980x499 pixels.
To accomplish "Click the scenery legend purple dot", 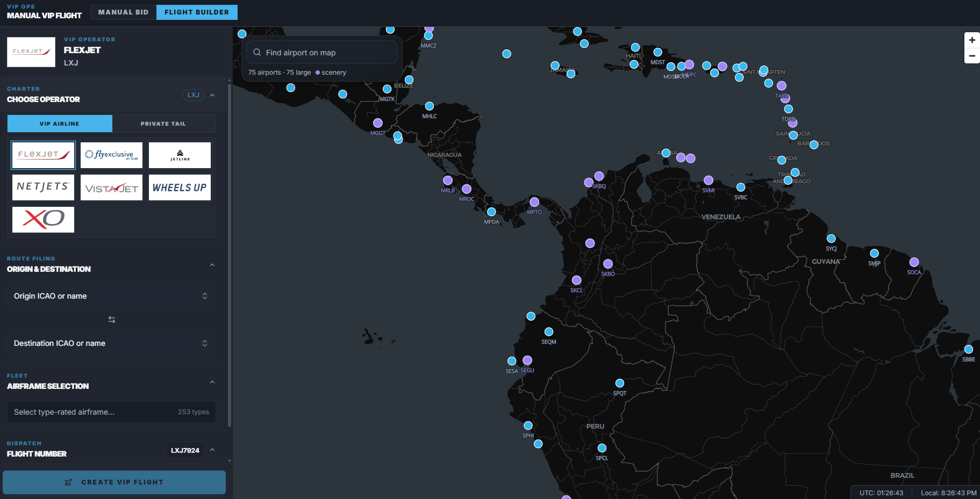I will 318,73.
